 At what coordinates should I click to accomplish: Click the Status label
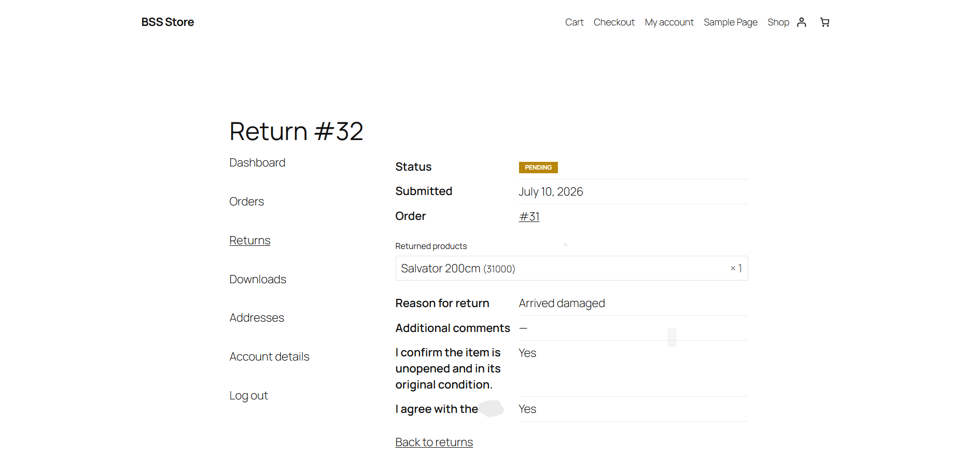(x=413, y=167)
